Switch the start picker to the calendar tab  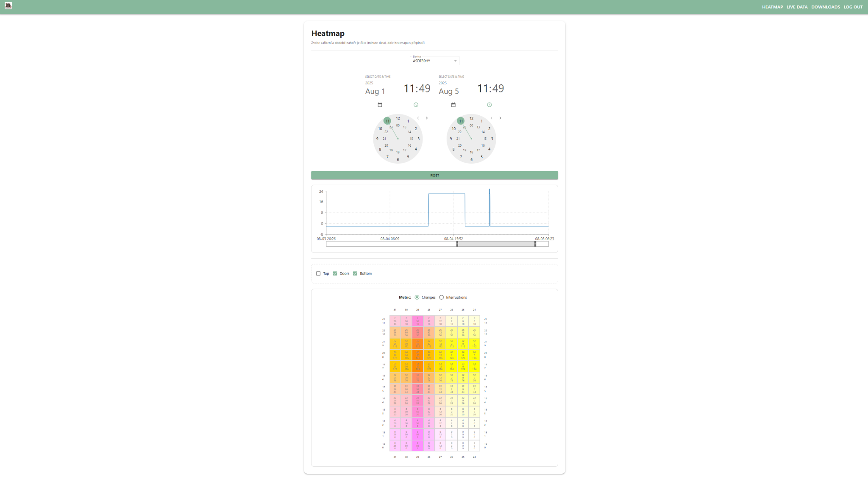(x=380, y=105)
